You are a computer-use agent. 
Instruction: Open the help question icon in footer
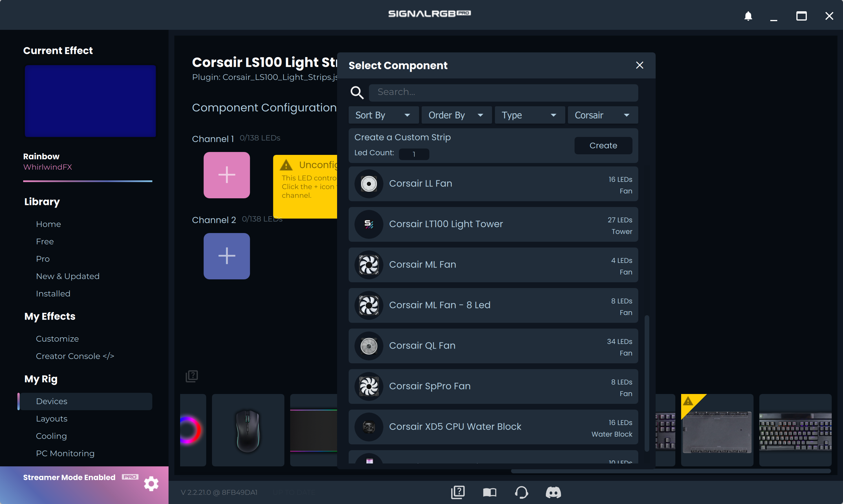coord(458,492)
